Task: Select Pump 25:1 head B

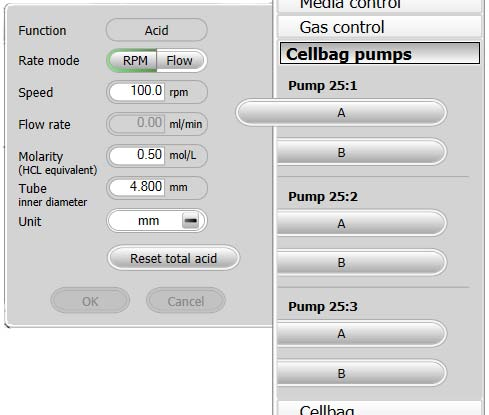Action: coord(361,152)
